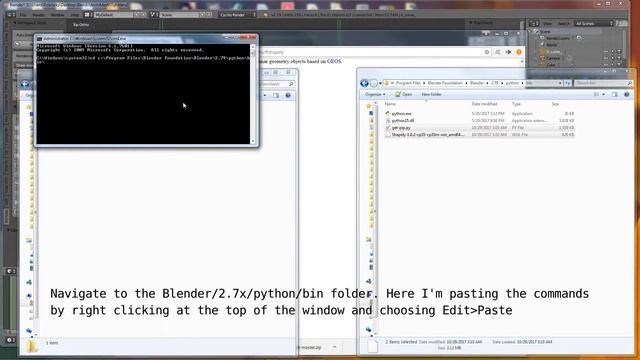640x360 pixels.
Task: Click the GEOS link on the web page
Action: pos(334,61)
